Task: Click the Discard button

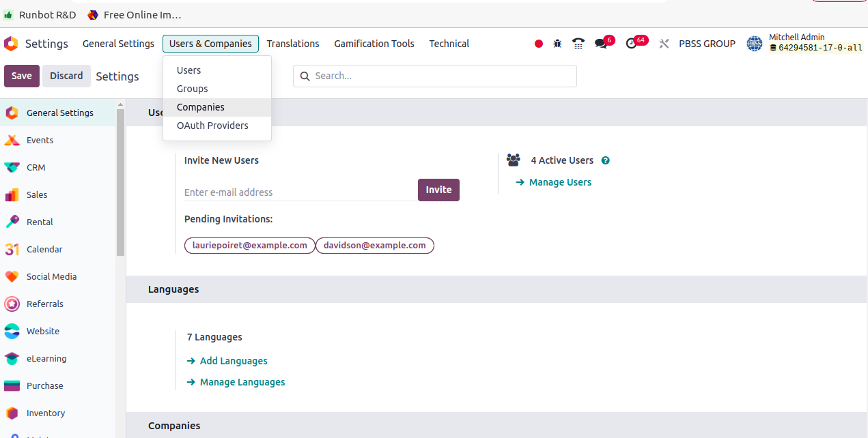Action: 66,76
